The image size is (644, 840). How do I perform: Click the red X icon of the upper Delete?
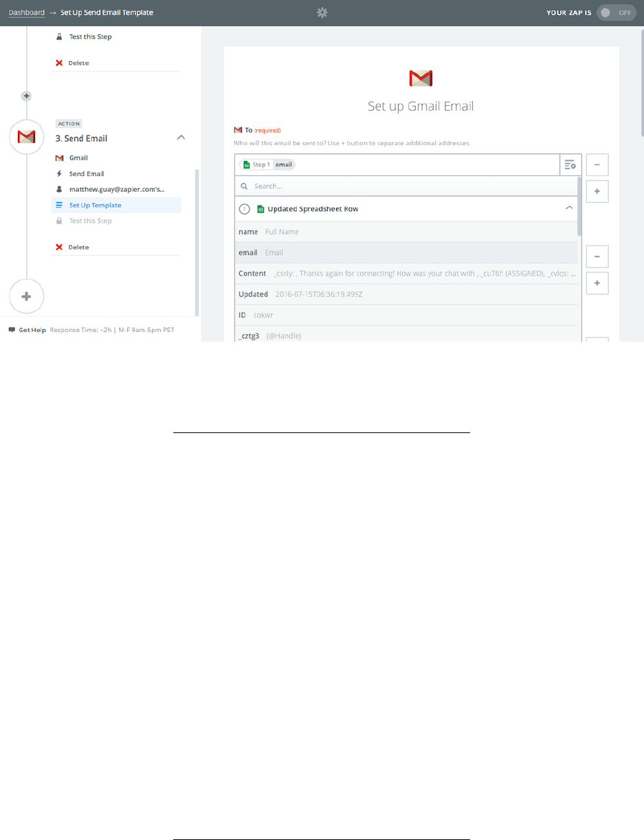coord(59,63)
